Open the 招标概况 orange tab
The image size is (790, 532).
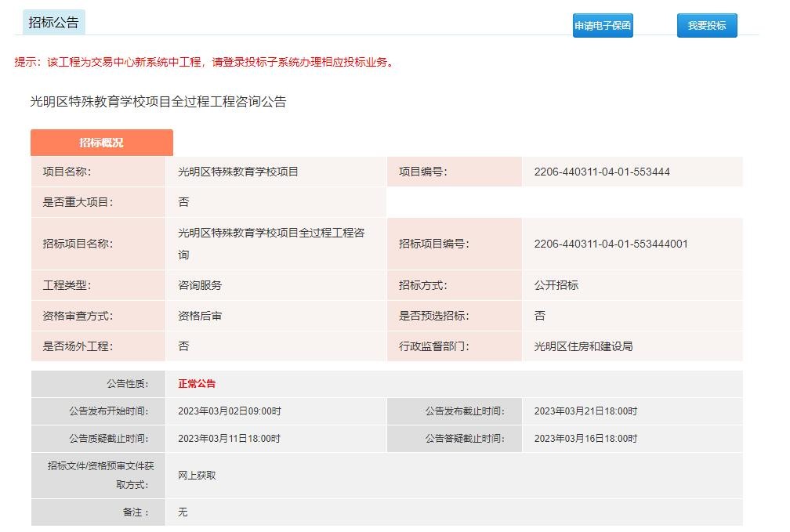point(101,143)
